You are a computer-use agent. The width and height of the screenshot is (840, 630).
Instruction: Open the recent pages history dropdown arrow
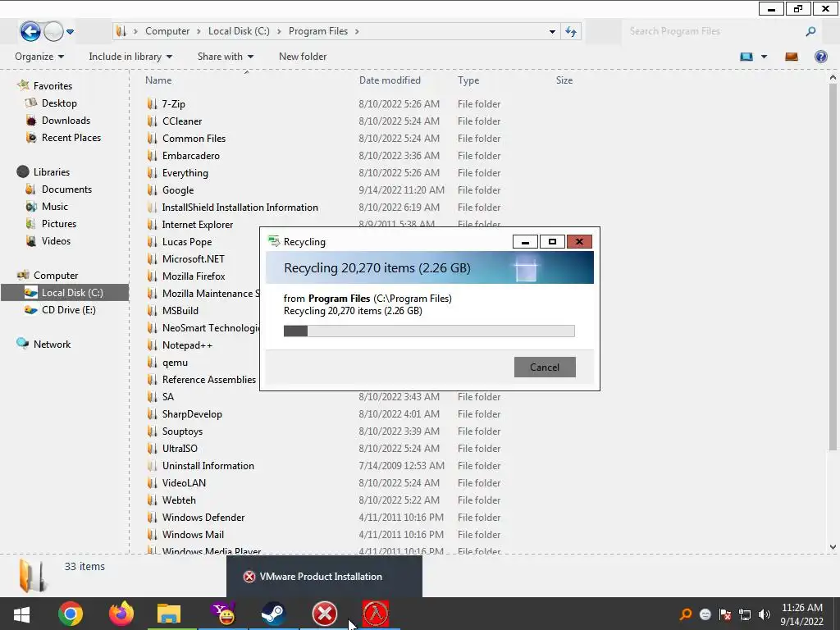(x=71, y=32)
